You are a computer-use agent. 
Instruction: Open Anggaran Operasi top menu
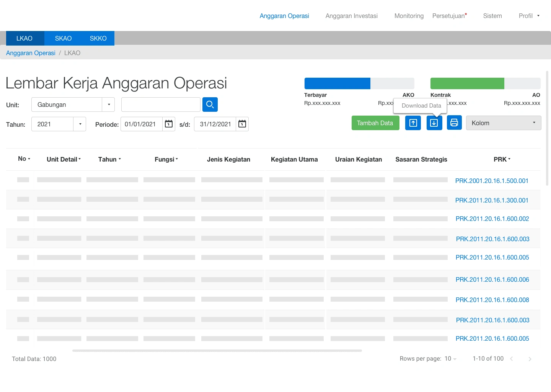pos(284,16)
